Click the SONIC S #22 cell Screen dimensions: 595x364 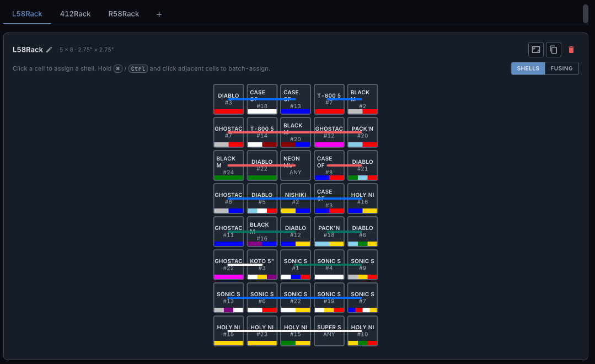296,298
